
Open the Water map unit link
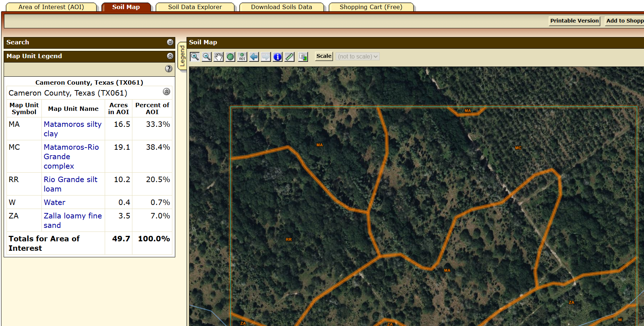pos(55,202)
